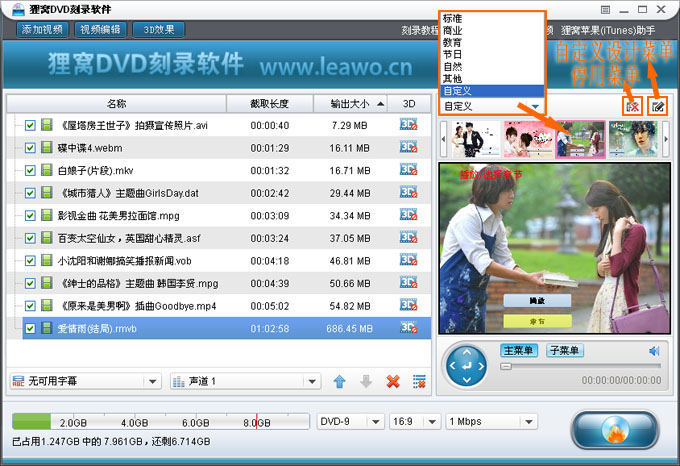Show previous menu templates with left arrow
The image size is (680, 466).
point(443,139)
